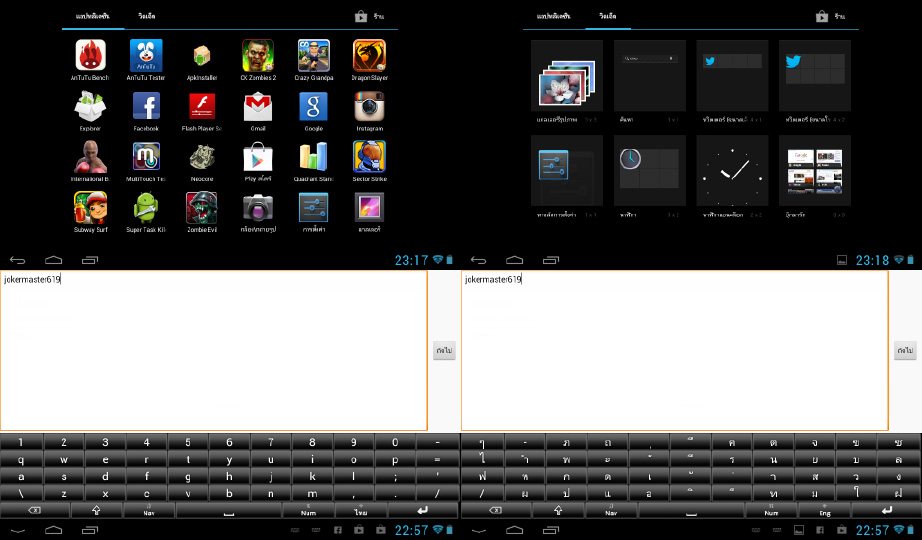Open Gmail from the app grid
Viewport: 922px width, 540px height.
[258, 107]
